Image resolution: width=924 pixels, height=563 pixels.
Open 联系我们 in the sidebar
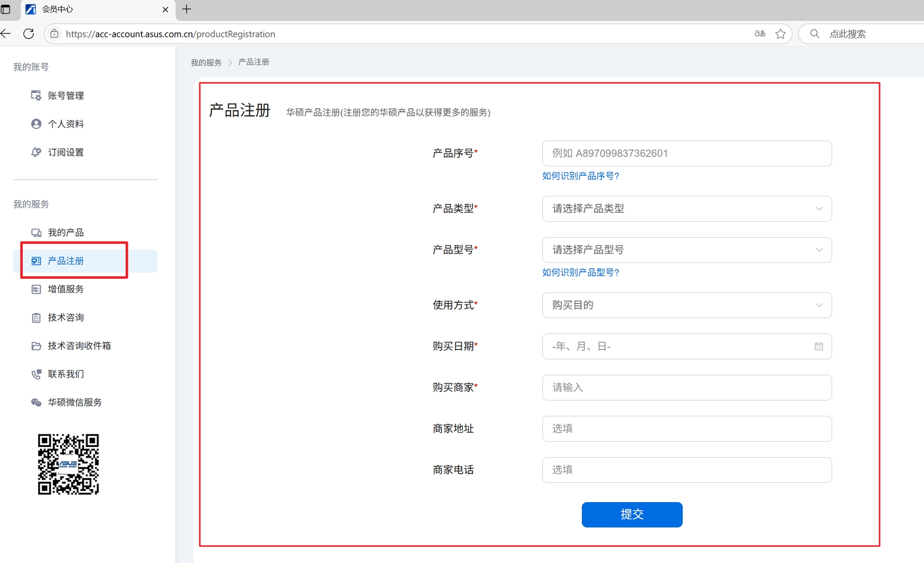click(x=65, y=374)
